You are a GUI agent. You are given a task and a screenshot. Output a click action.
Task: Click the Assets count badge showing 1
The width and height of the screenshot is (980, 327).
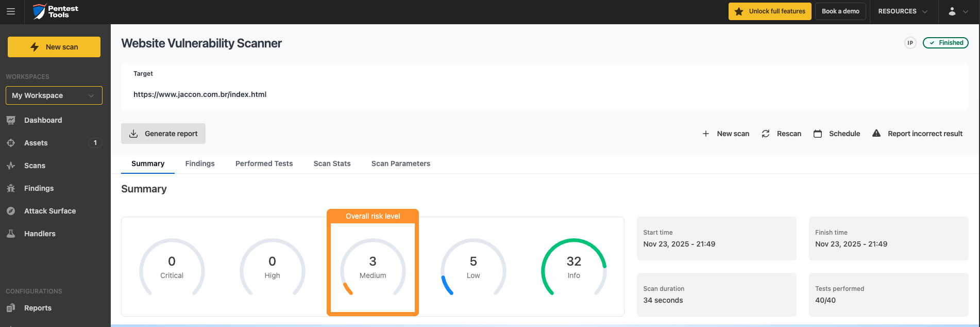coord(95,143)
